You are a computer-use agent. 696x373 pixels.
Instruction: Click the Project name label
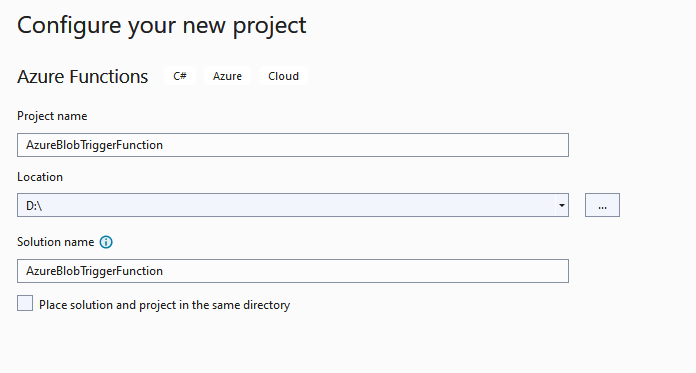click(52, 116)
